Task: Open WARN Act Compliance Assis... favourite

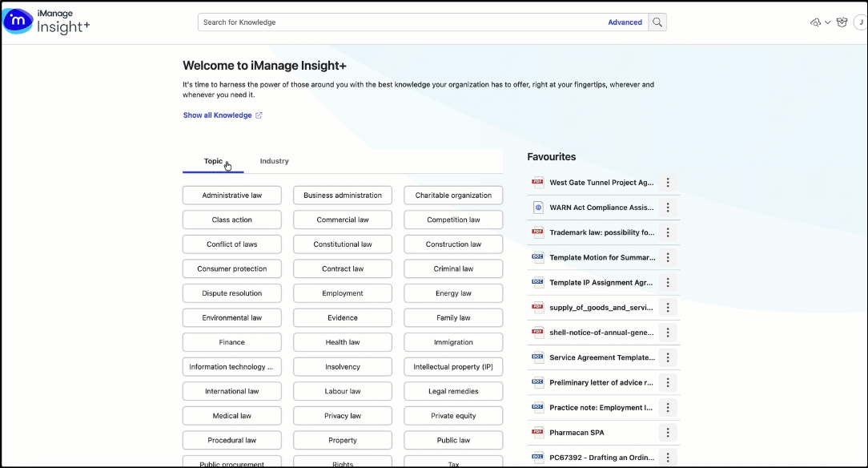Action: pyautogui.click(x=601, y=207)
